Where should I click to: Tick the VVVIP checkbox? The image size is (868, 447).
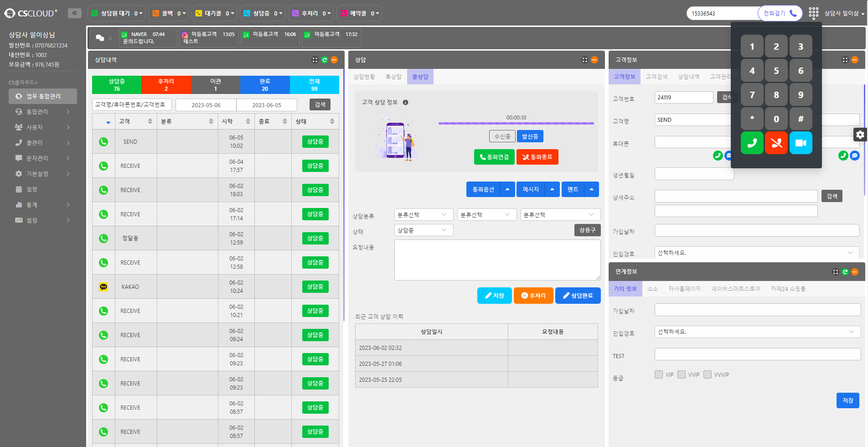(x=708, y=374)
